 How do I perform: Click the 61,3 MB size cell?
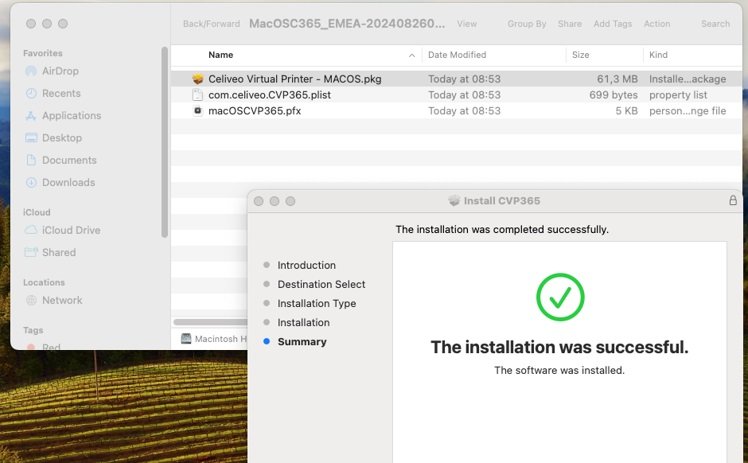[x=617, y=79]
